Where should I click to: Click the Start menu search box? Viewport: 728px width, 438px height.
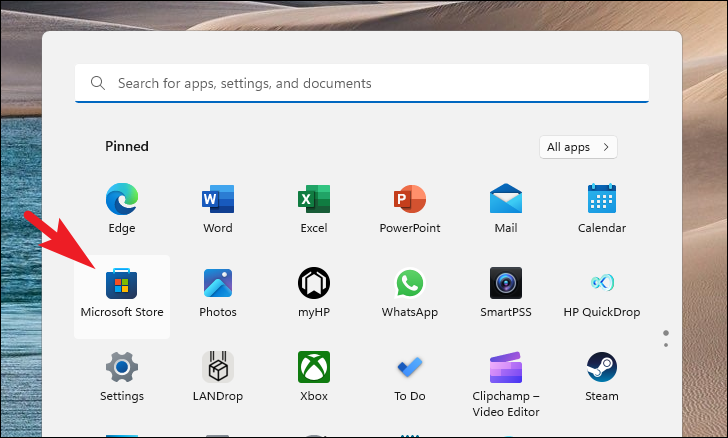click(x=360, y=84)
